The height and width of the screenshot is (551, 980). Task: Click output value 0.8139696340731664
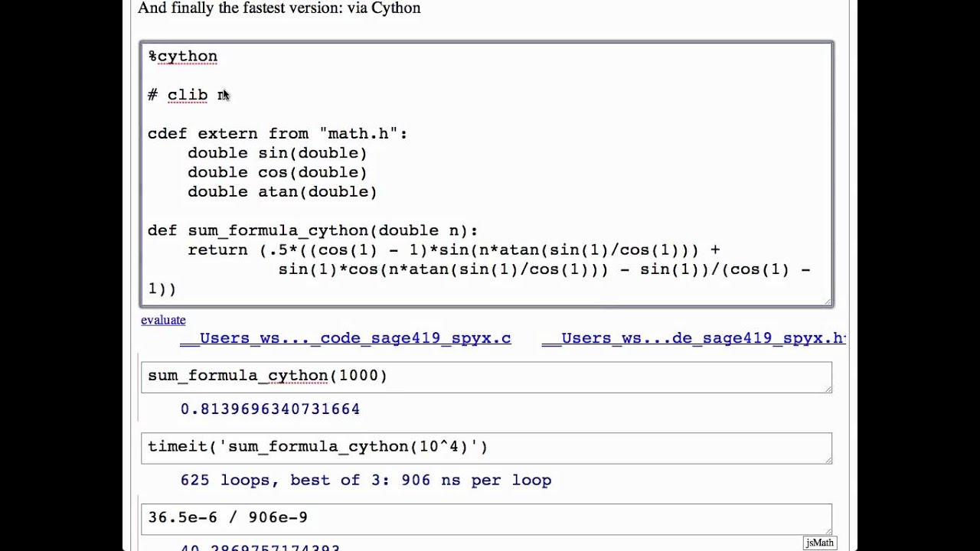coord(270,409)
